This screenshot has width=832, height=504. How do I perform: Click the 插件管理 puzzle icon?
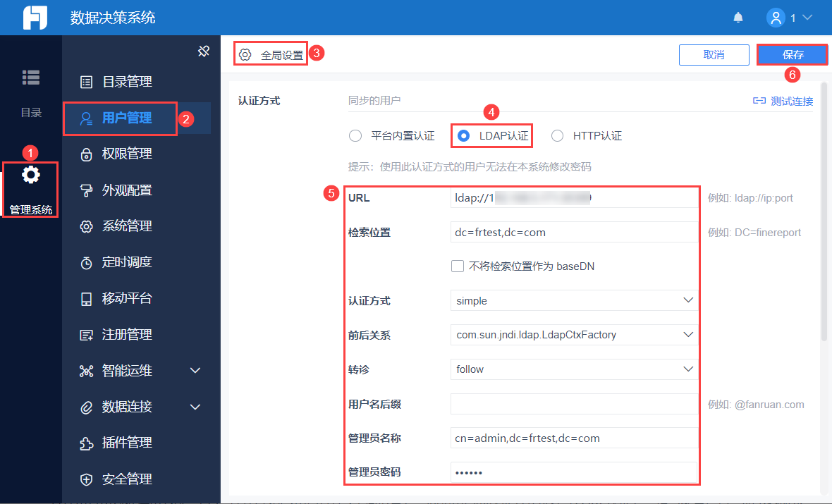(x=86, y=443)
